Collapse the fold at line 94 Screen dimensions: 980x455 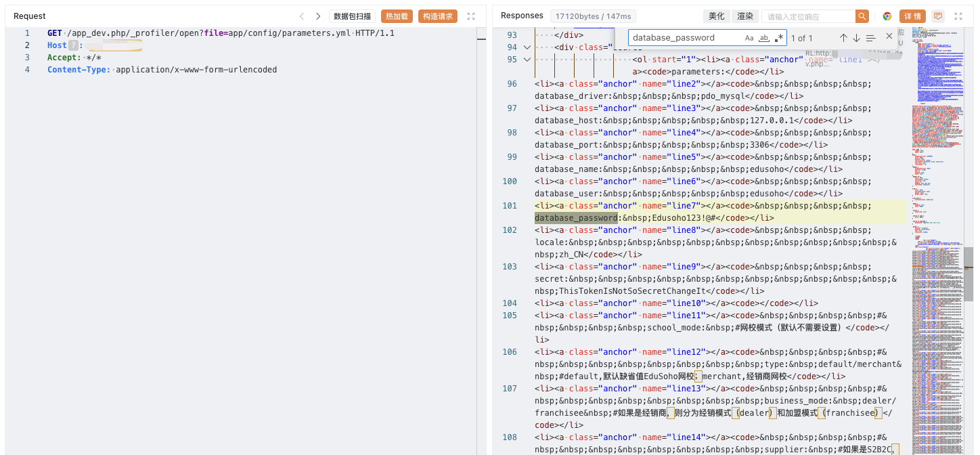coord(527,47)
